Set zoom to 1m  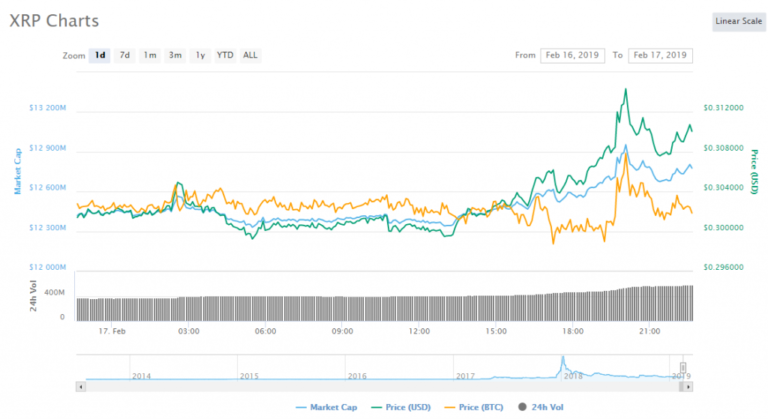(x=150, y=55)
